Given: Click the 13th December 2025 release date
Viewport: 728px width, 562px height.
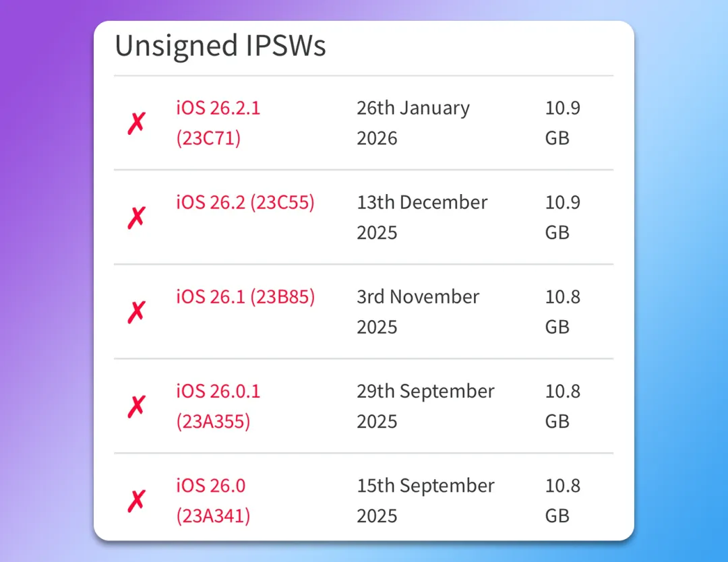Looking at the screenshot, I should [421, 217].
